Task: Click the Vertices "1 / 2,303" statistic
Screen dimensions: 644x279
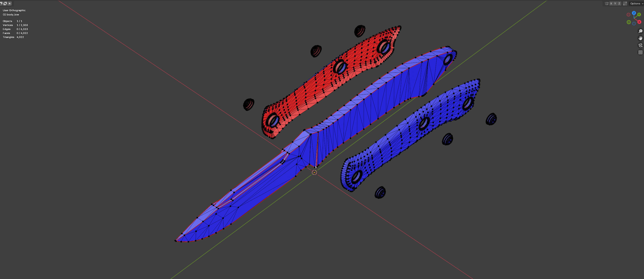Action: click(22, 25)
